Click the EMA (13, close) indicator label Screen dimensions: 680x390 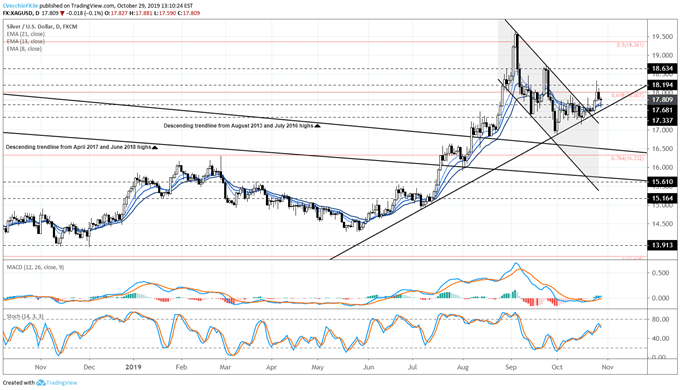coord(25,41)
